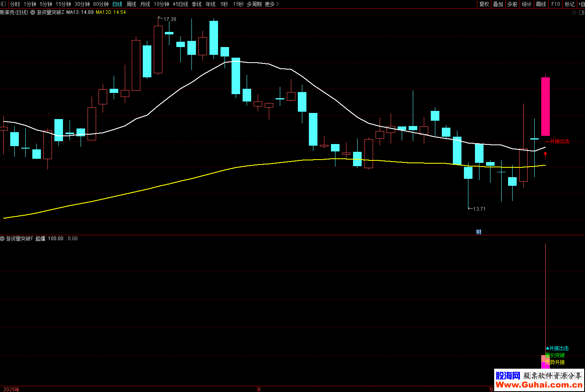Click the large magenta last candle
The image size is (585, 392).
tap(545, 106)
